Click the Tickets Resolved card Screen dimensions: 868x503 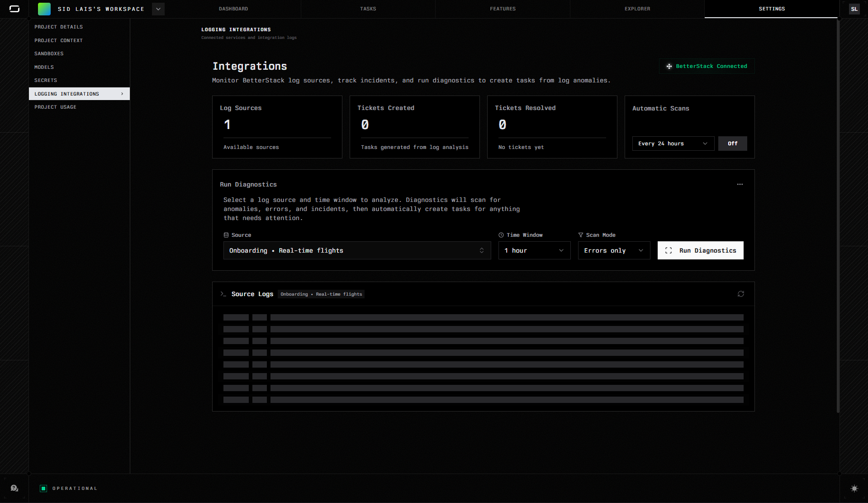[552, 127]
